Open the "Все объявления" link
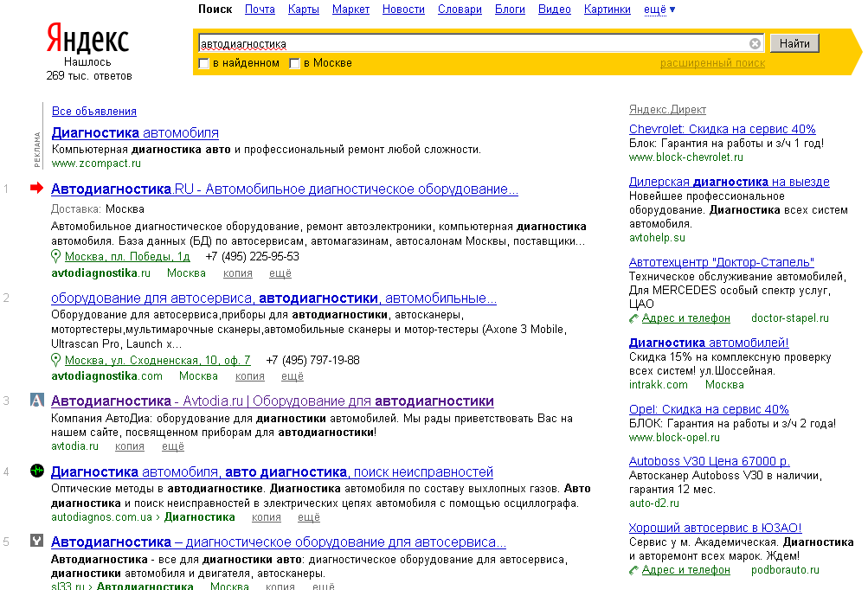868x590 pixels. (93, 111)
